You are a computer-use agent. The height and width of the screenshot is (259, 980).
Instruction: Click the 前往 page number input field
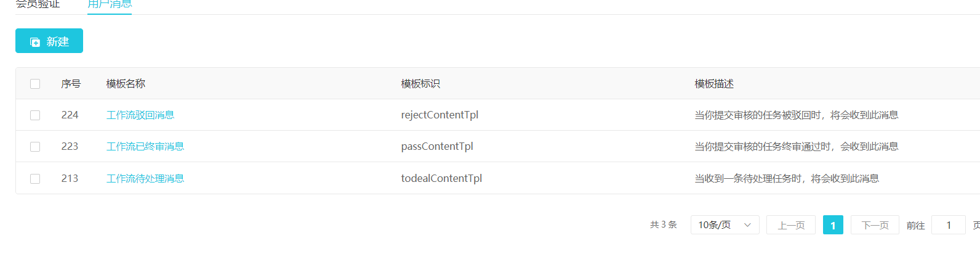tap(948, 225)
